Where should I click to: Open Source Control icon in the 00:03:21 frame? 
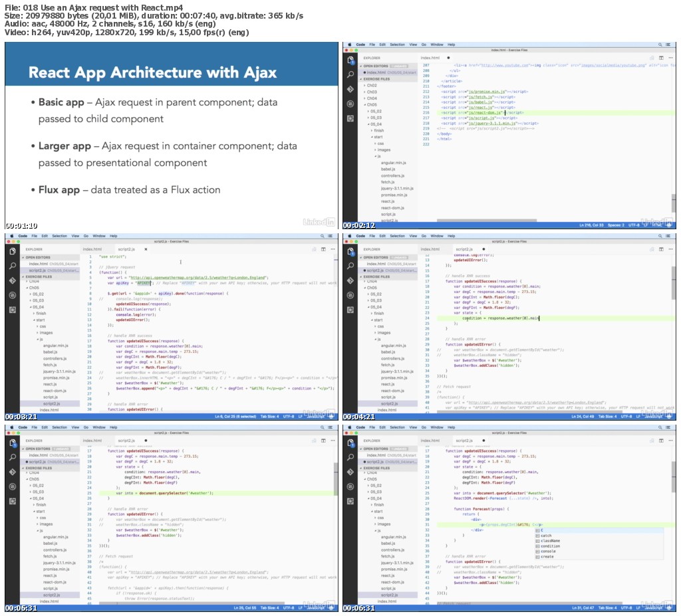[x=13, y=280]
